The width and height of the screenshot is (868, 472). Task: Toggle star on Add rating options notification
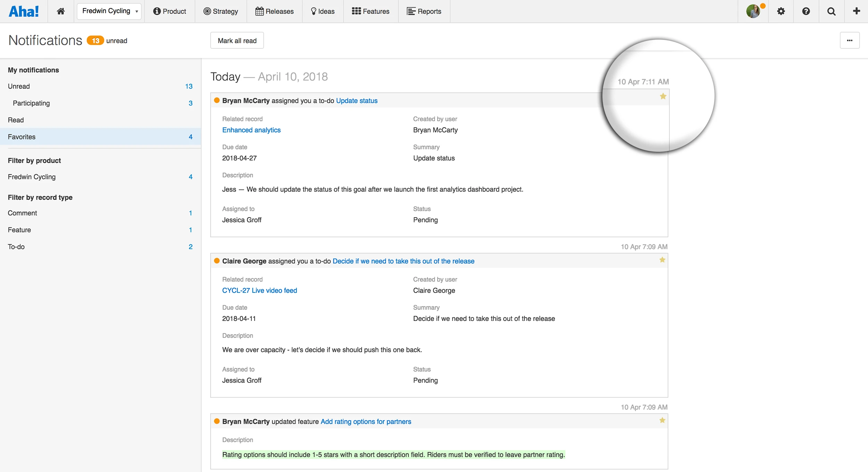662,420
